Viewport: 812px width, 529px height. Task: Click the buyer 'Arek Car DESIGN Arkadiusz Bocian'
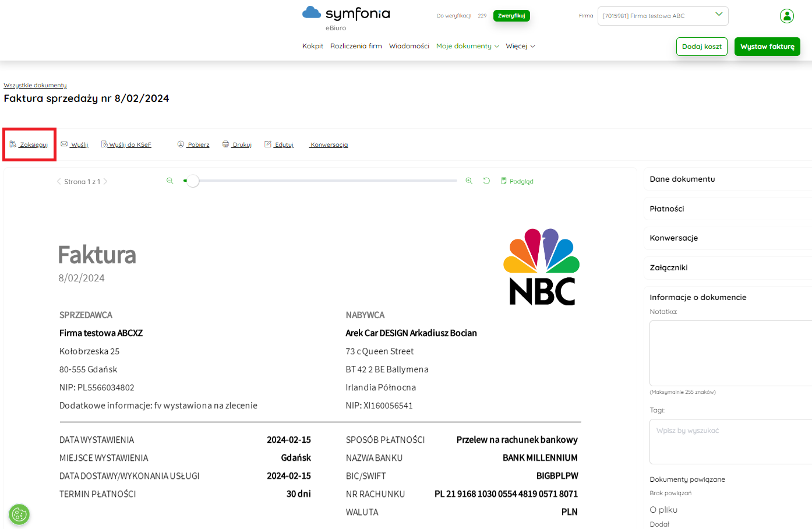(411, 333)
